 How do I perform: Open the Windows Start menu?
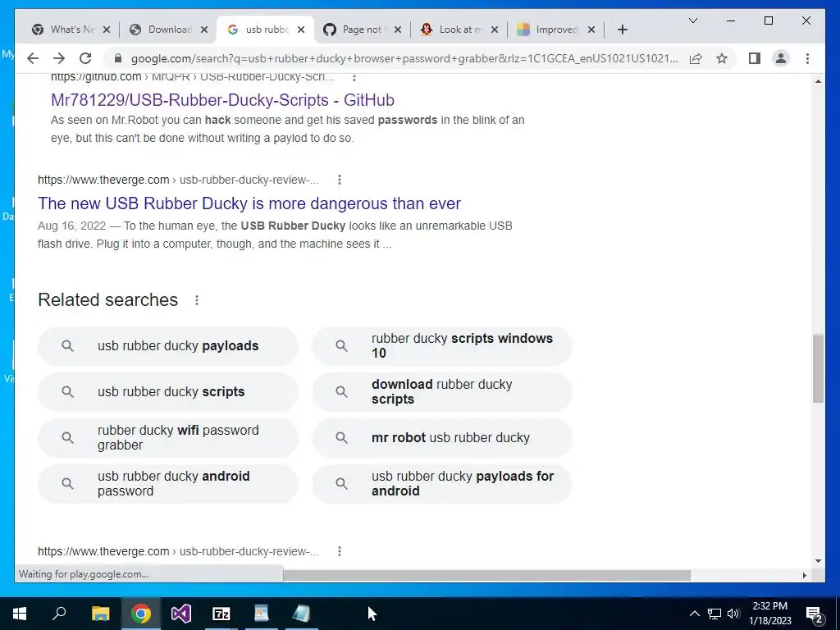click(20, 614)
